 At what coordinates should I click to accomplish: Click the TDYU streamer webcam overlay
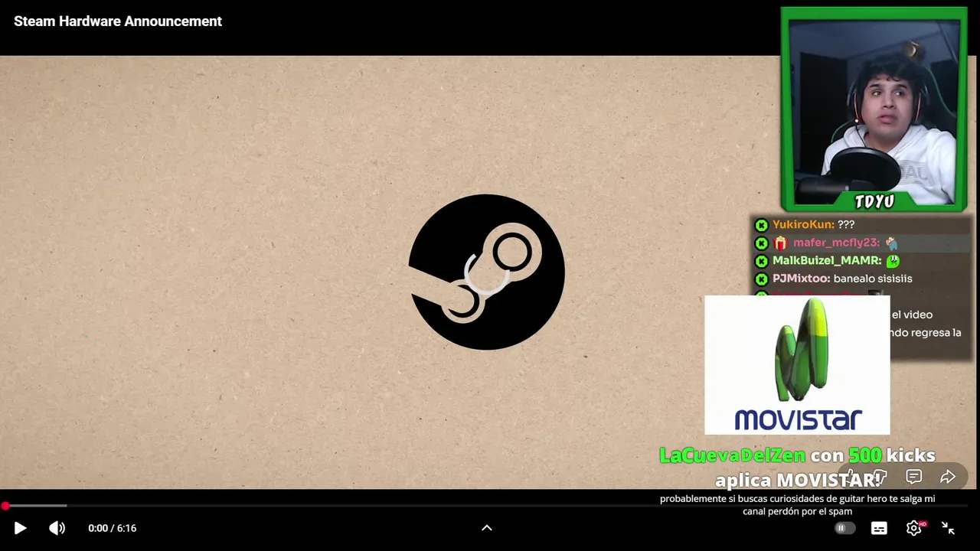click(x=874, y=109)
